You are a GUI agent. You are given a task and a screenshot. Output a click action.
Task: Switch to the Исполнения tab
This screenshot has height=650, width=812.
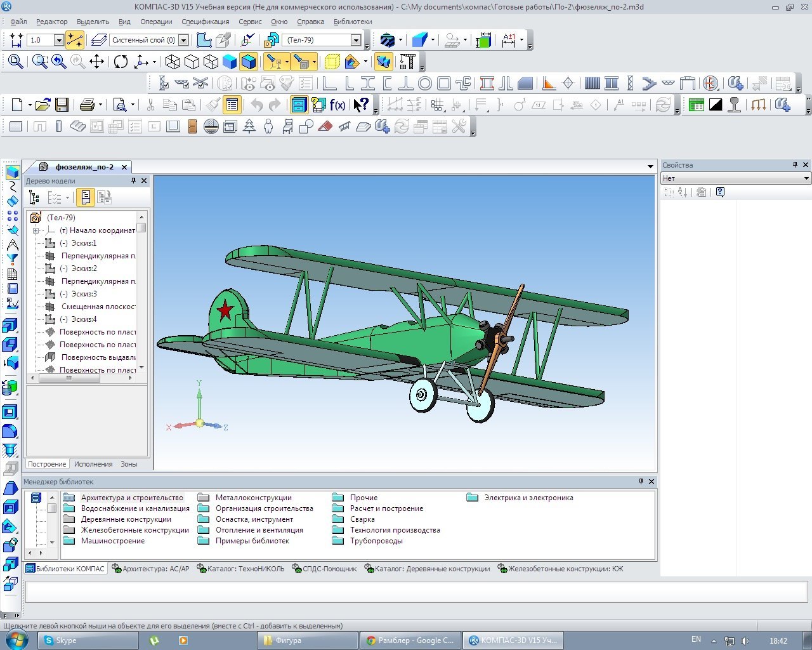tap(93, 464)
